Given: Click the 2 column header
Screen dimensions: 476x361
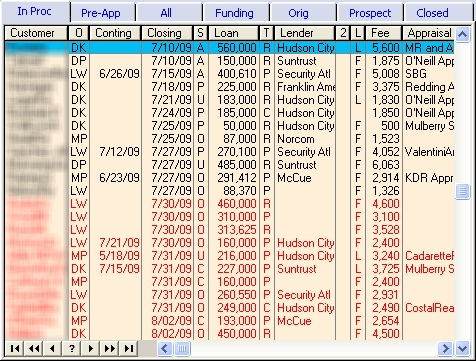Looking at the screenshot, I should [343, 33].
